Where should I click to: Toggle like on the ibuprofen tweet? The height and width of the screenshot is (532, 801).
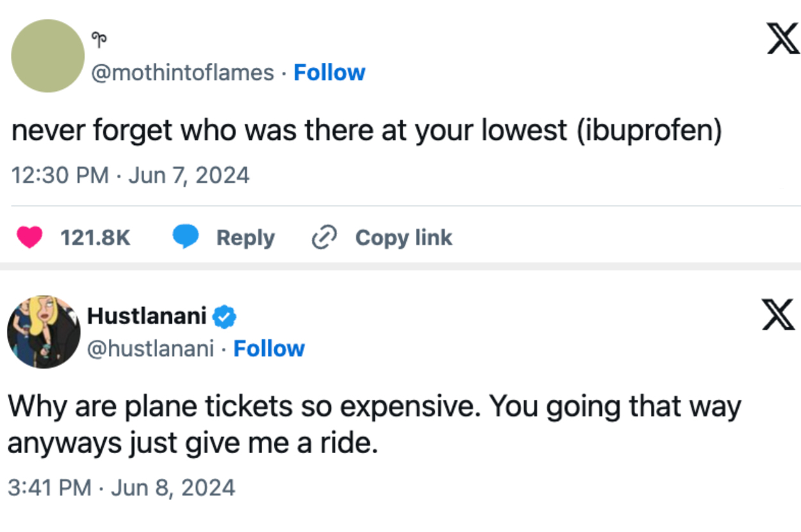(x=30, y=237)
